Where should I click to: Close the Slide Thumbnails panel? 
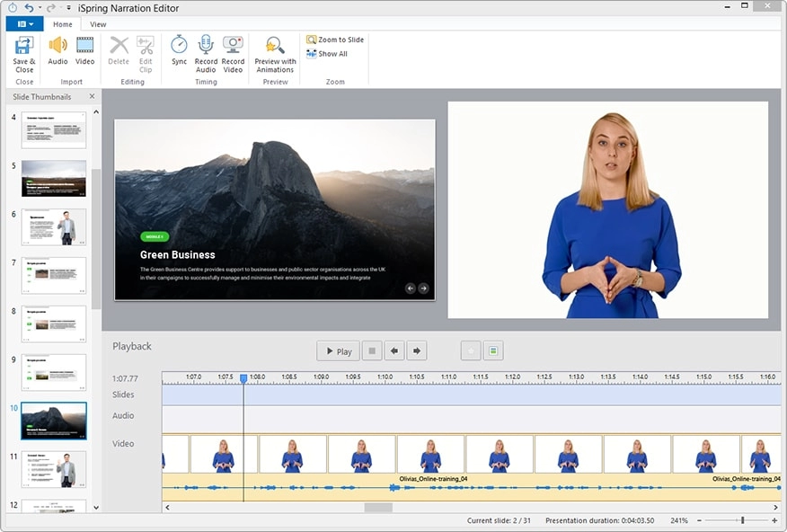(x=92, y=96)
